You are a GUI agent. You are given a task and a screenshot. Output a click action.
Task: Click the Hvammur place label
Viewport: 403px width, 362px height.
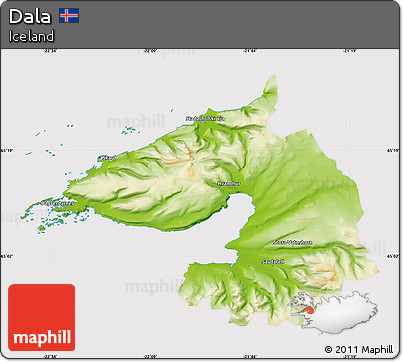228,183
